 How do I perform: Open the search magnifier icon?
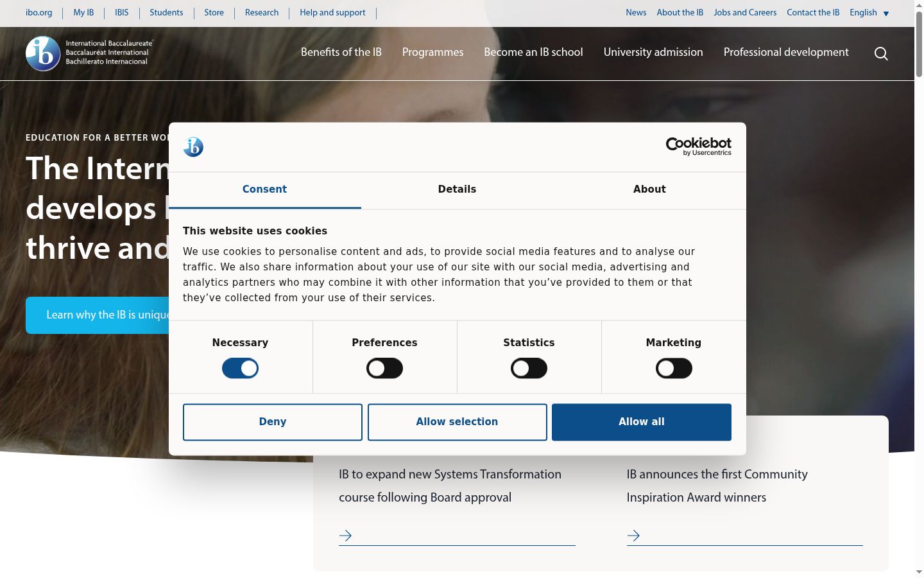[x=881, y=53]
